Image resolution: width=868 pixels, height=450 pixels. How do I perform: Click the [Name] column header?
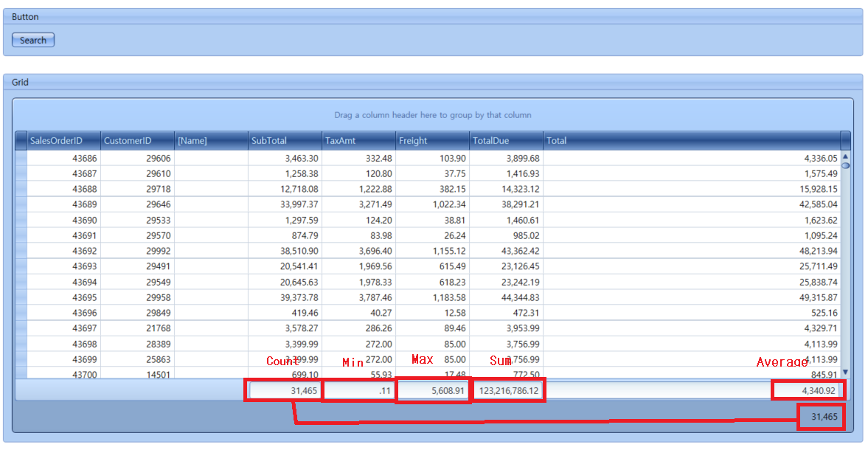(x=210, y=140)
